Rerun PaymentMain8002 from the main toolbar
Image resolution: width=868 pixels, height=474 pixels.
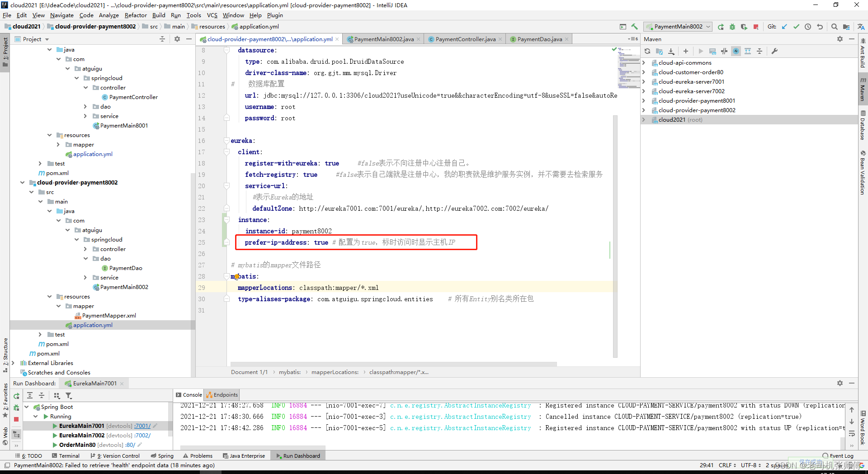[721, 27]
